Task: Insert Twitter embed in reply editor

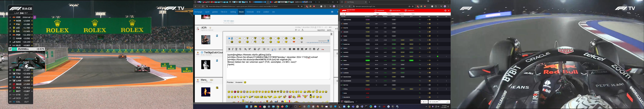Action: pyautogui.click(x=306, y=49)
